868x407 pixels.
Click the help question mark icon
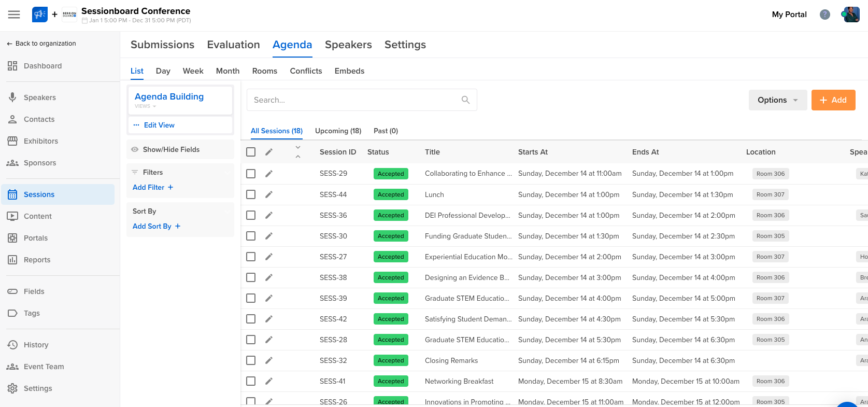[824, 15]
